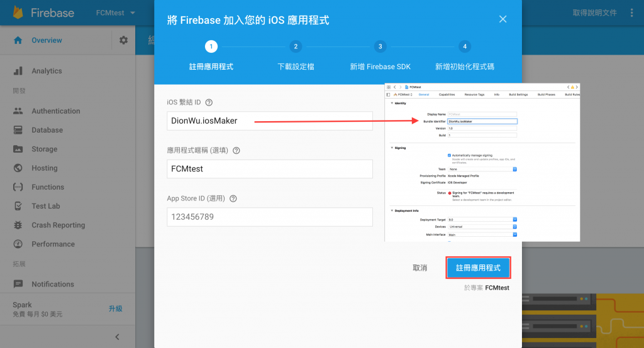Show help for 應用程式暱稱 field
The width and height of the screenshot is (644, 348).
[236, 151]
